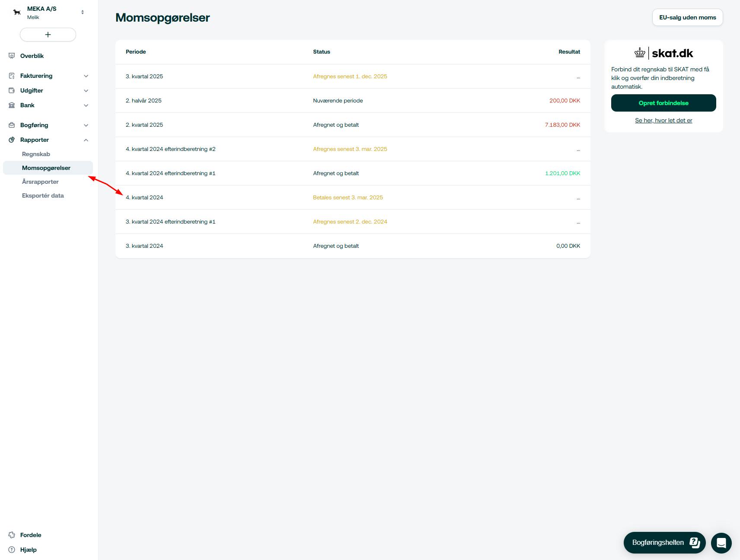Click the Bogføring box icon

click(12, 125)
